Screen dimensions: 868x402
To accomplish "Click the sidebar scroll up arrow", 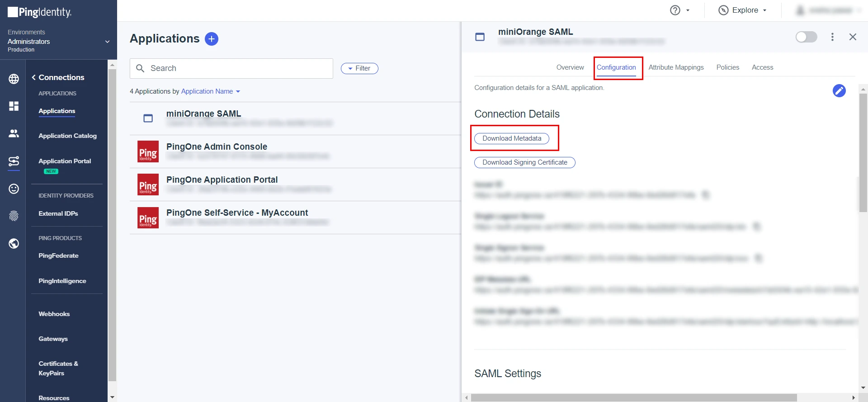I will (x=112, y=65).
